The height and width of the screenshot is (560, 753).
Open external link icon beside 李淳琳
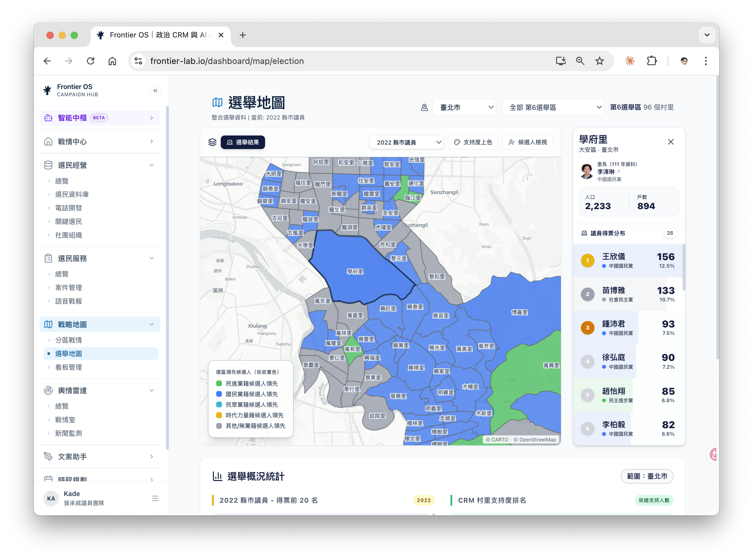[618, 171]
